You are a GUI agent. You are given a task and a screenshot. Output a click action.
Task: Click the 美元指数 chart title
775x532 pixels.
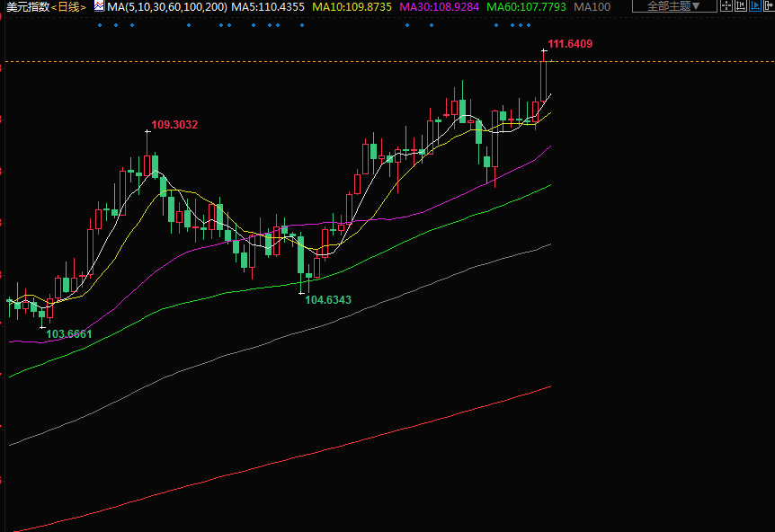coord(25,6)
